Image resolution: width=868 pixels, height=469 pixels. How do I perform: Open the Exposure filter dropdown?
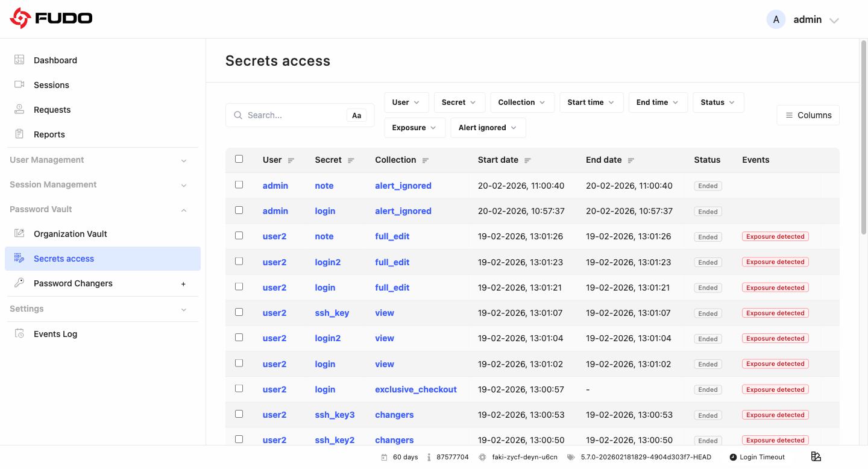(415, 128)
